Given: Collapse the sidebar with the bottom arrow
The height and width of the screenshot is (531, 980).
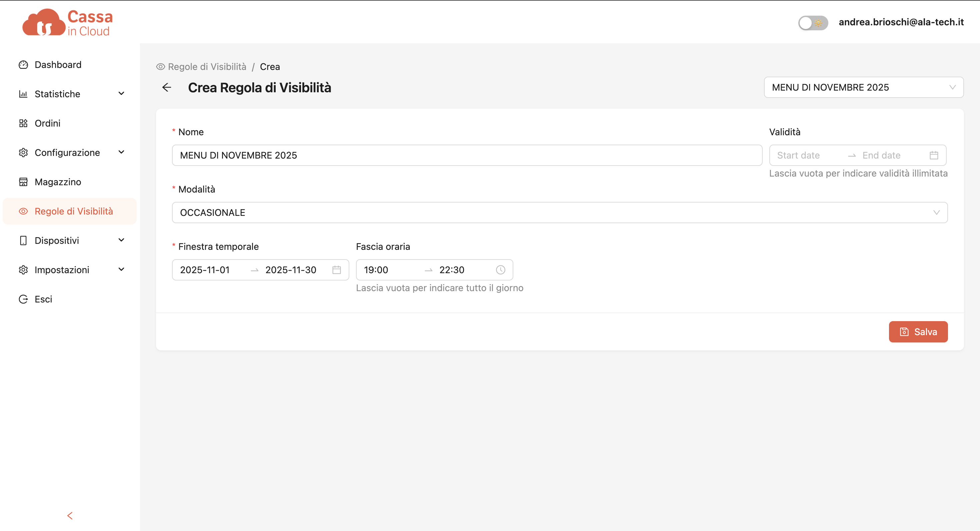Looking at the screenshot, I should coord(70,515).
